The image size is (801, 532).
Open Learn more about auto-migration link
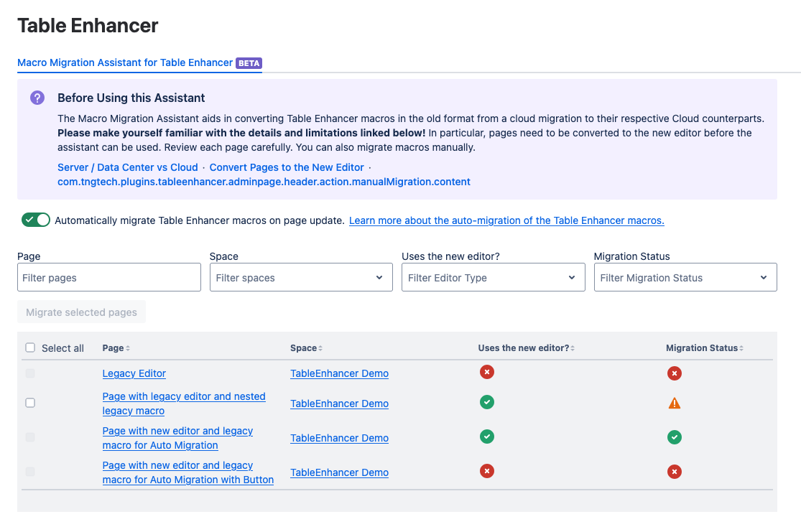click(x=506, y=221)
